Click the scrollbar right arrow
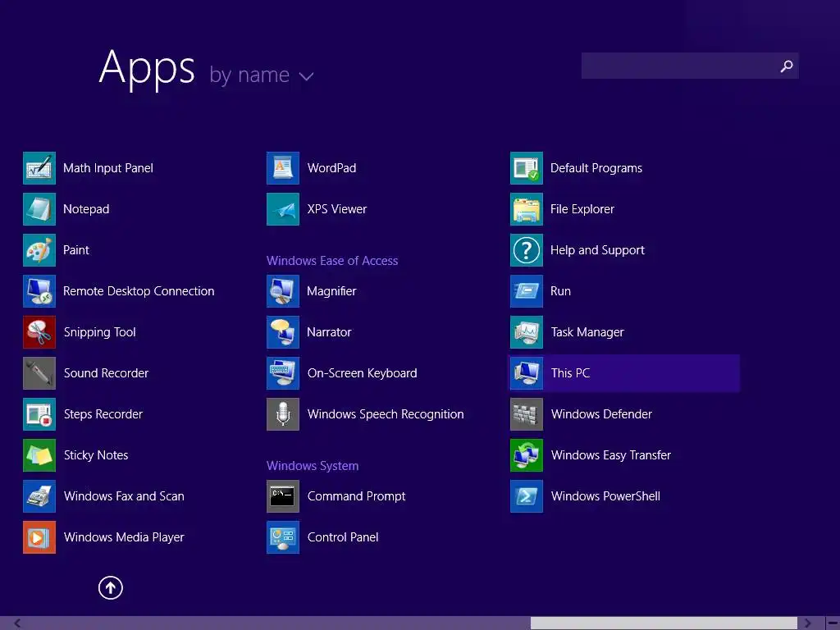The height and width of the screenshot is (630, 840). [x=807, y=623]
